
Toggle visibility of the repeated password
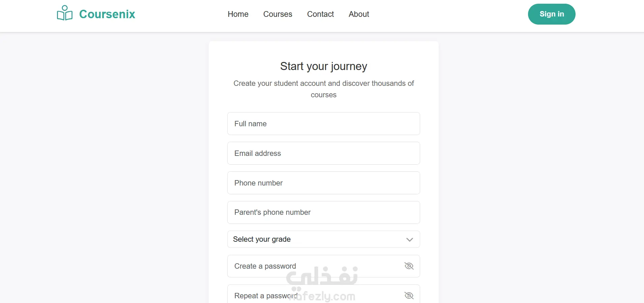click(409, 296)
